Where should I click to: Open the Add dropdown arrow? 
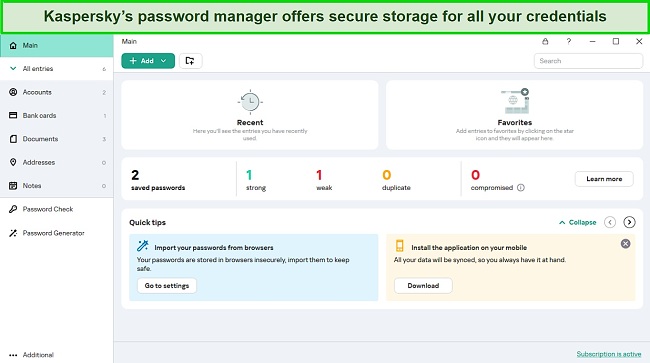click(x=164, y=61)
